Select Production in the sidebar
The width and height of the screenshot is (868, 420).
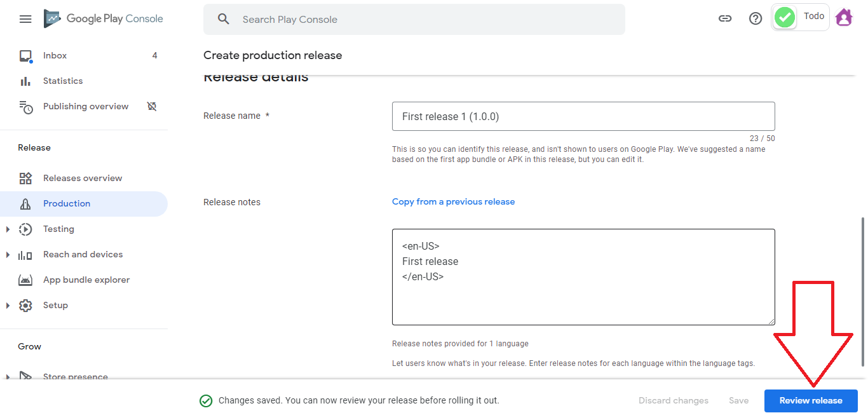(67, 204)
